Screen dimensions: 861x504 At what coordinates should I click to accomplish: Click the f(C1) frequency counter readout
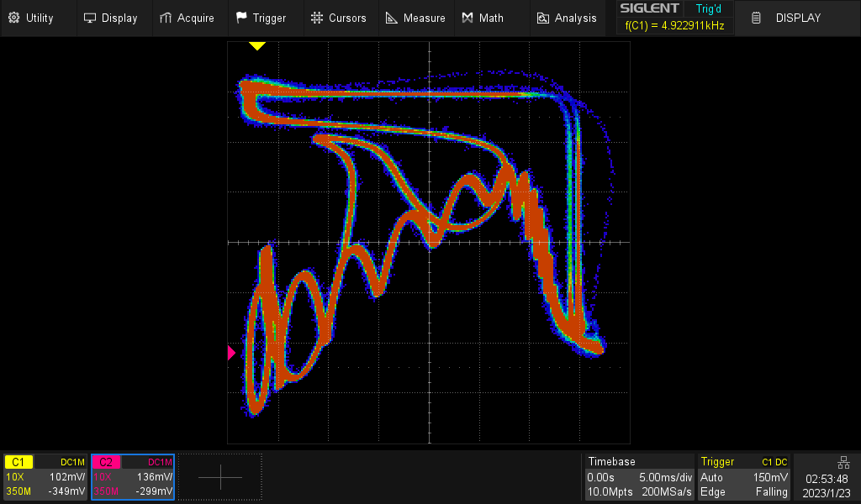(x=675, y=26)
